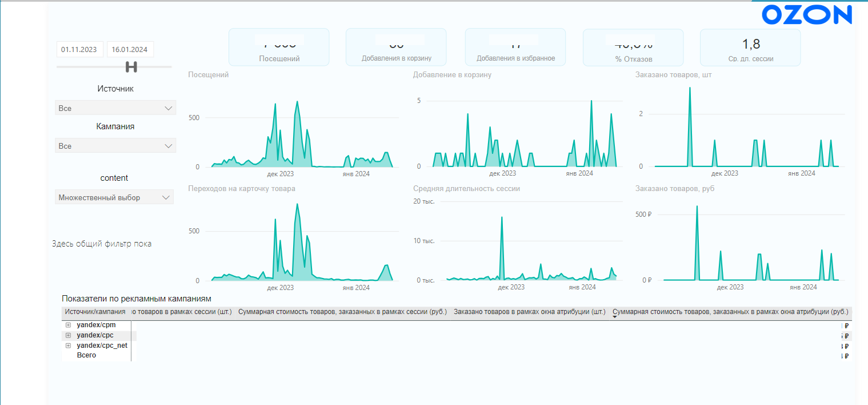
Task: Expand the yandex/cpc row
Action: click(68, 335)
